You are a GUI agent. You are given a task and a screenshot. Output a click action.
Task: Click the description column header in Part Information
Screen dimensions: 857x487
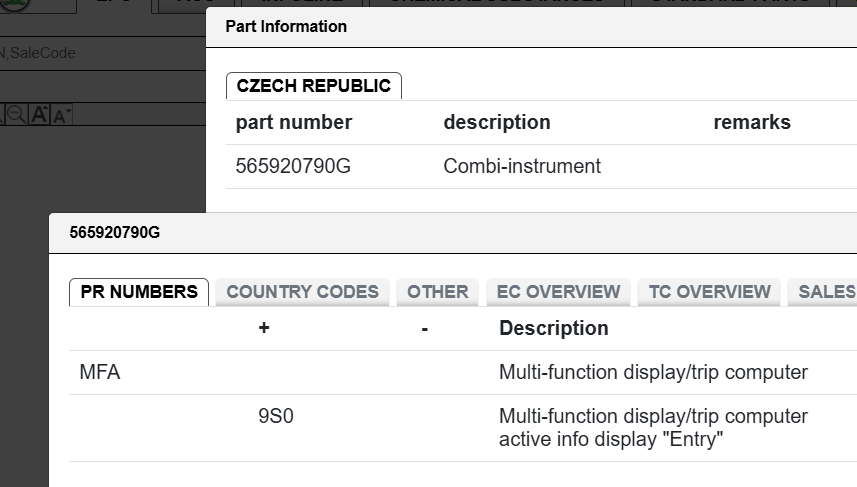tap(497, 122)
